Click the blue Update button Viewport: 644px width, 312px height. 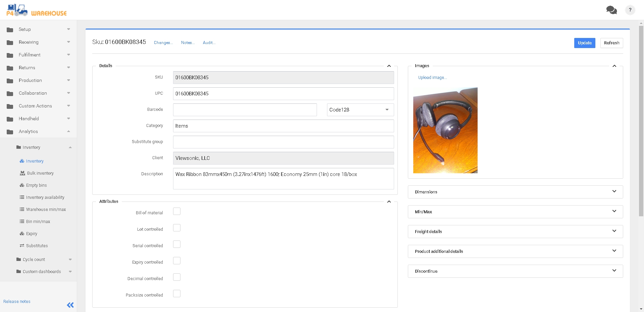point(584,43)
